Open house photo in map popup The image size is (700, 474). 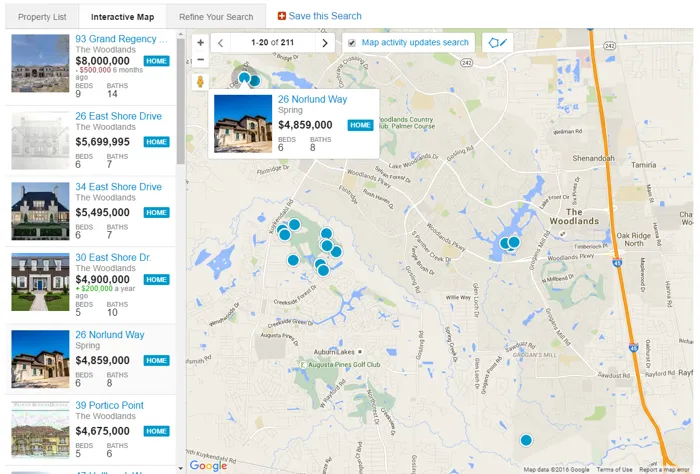pos(243,124)
